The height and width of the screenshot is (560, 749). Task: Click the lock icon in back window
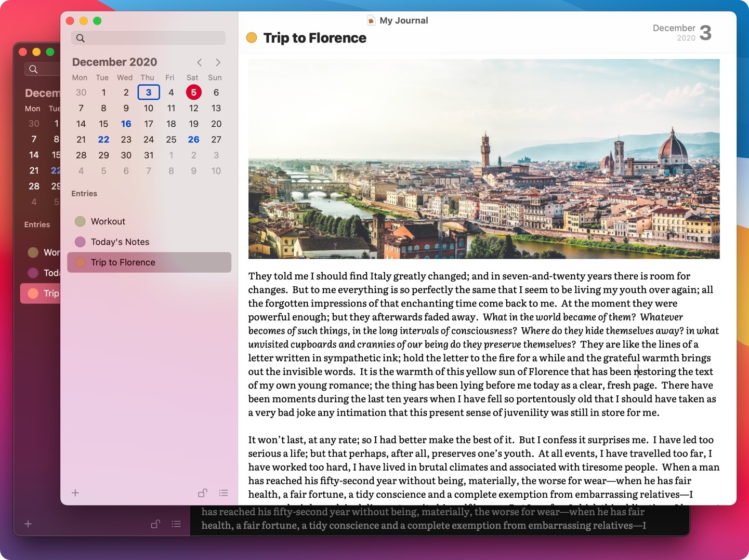click(x=155, y=524)
